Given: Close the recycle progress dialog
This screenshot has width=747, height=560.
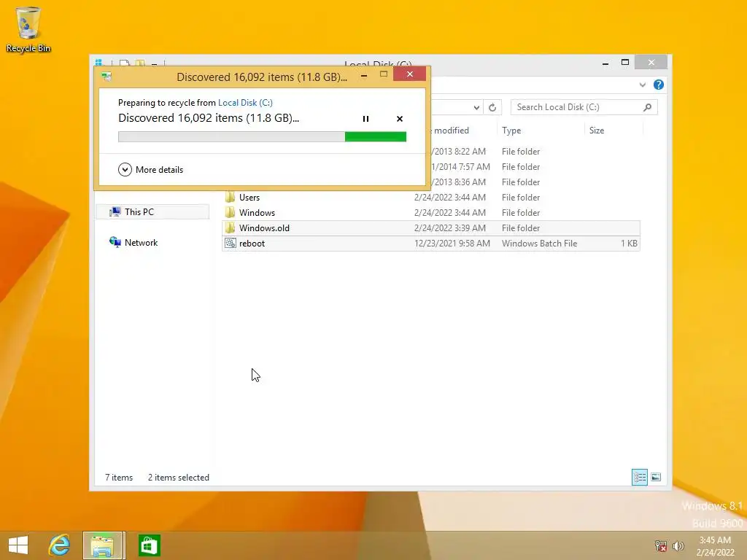Looking at the screenshot, I should (x=410, y=74).
